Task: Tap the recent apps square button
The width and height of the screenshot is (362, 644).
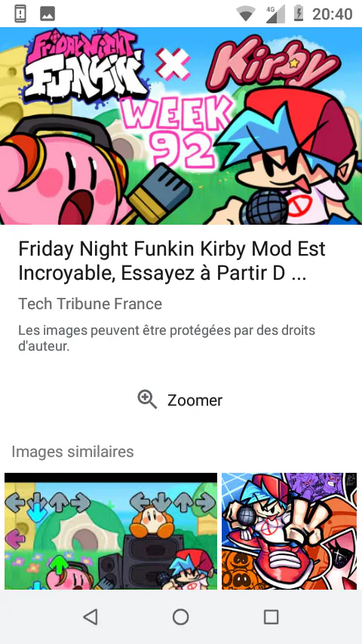Action: tap(271, 617)
